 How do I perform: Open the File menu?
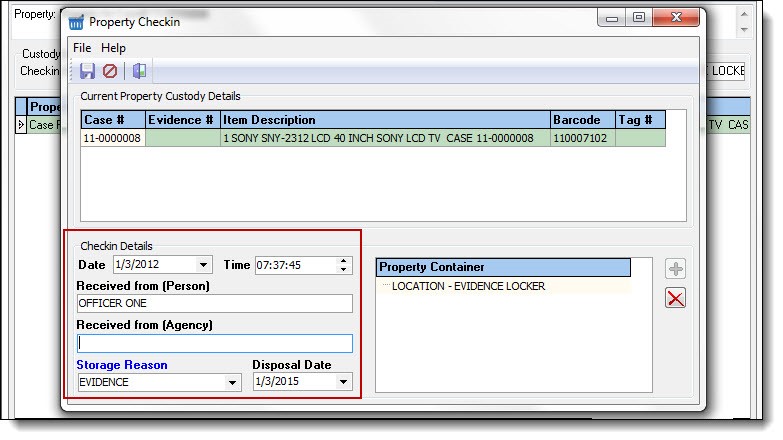(82, 48)
